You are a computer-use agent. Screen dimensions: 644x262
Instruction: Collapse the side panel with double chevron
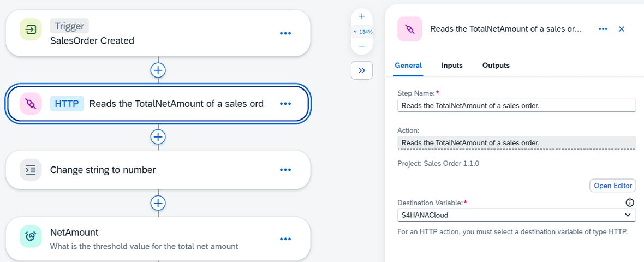coord(362,70)
